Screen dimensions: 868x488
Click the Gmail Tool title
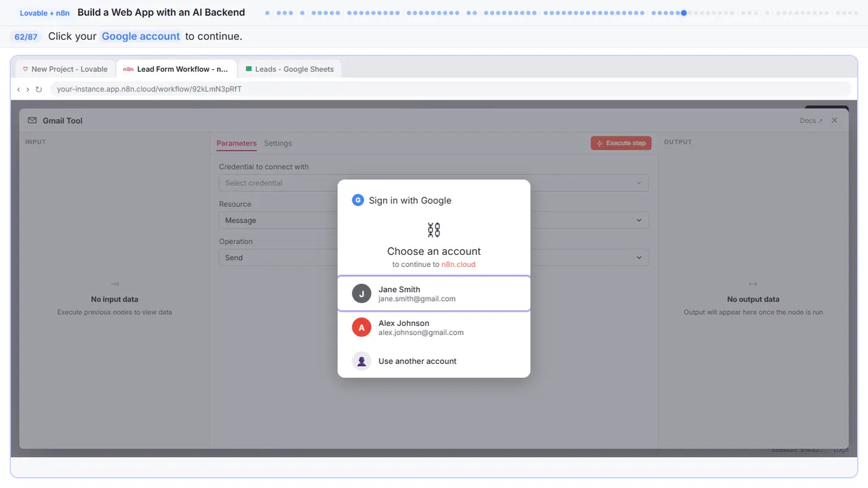click(x=62, y=121)
